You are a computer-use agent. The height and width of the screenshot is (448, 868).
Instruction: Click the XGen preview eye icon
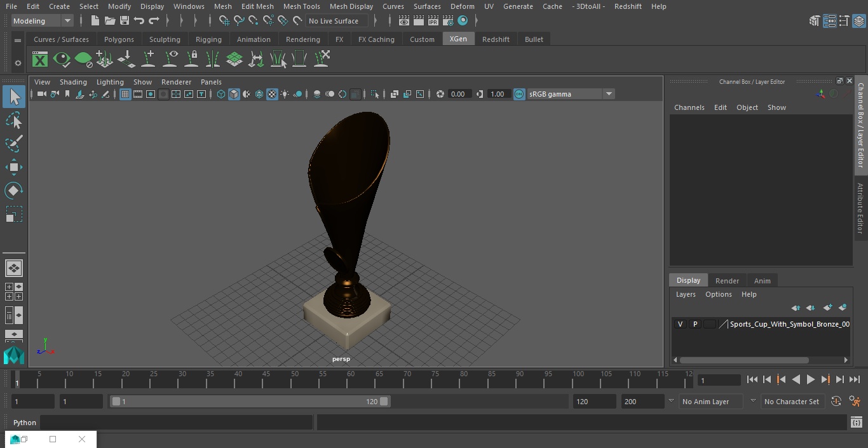pyautogui.click(x=62, y=60)
